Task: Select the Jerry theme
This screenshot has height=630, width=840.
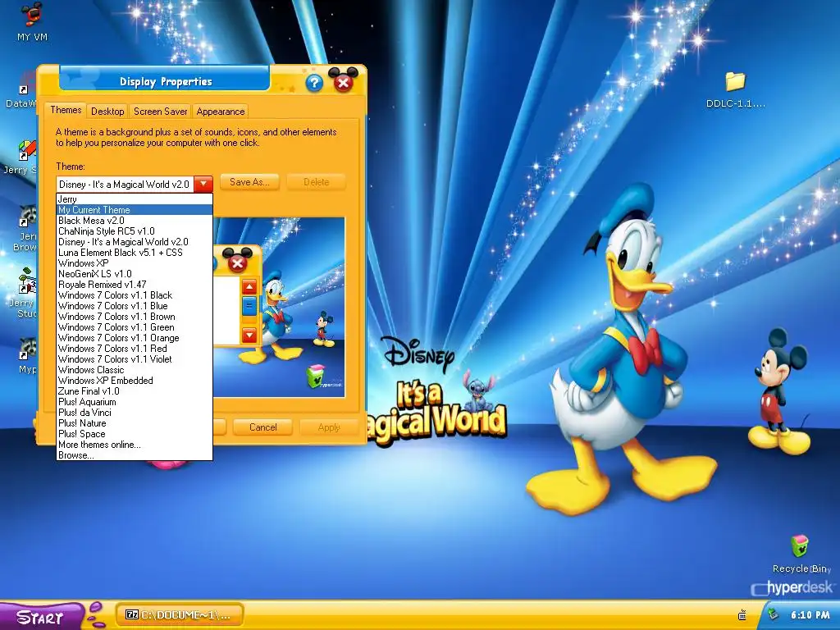Action: tap(135, 199)
